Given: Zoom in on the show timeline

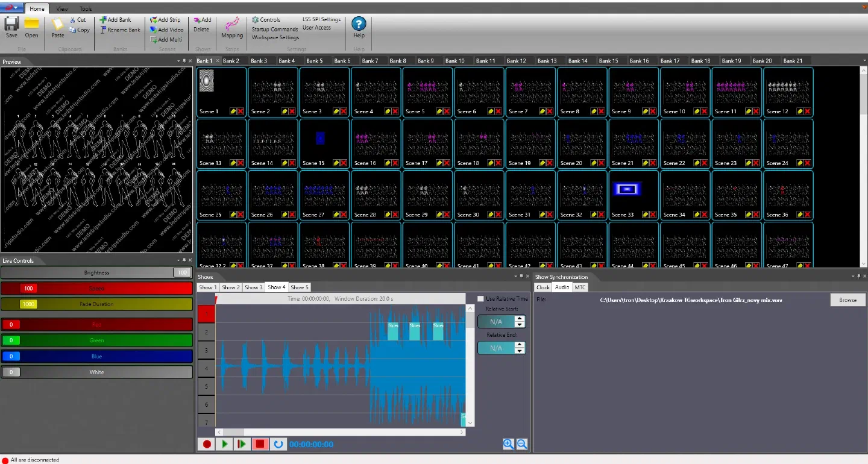Looking at the screenshot, I should (x=508, y=444).
